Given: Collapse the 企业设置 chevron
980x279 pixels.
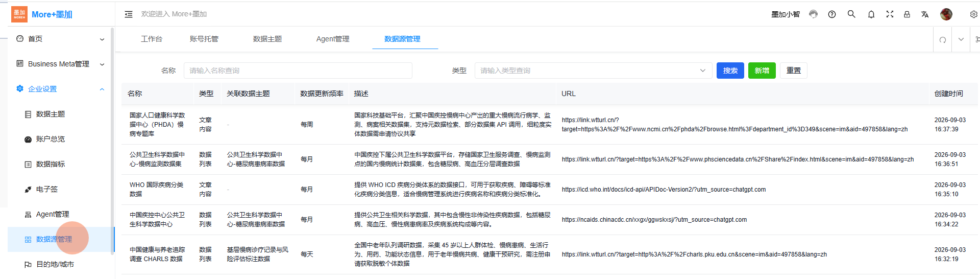Looking at the screenshot, I should pyautogui.click(x=102, y=89).
